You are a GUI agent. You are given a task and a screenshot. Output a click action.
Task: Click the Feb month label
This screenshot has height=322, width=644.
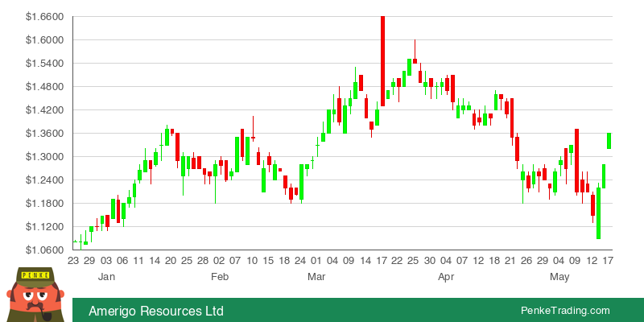coord(219,277)
